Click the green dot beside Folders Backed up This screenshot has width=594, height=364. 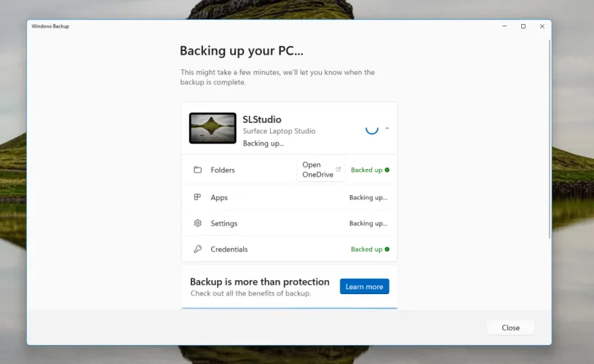point(387,170)
